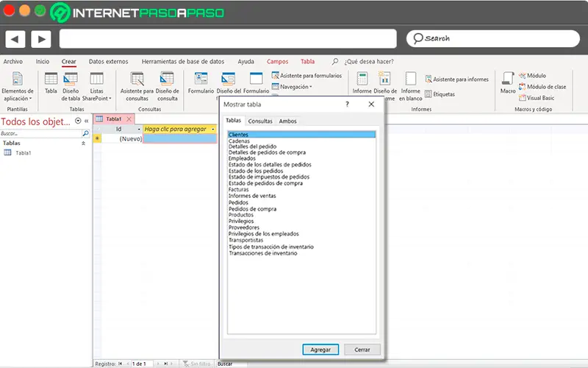Launch Asistente para consultas
The image size is (588, 368).
pos(137,79)
